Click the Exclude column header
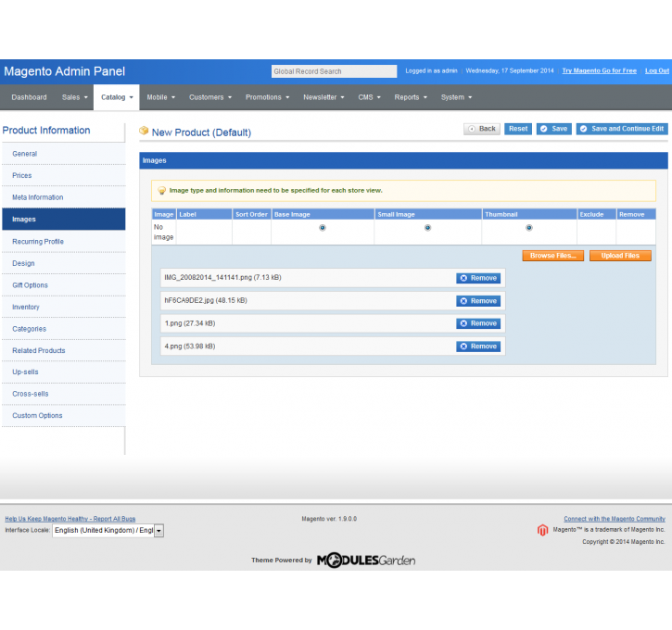672x630 pixels. pos(596,215)
